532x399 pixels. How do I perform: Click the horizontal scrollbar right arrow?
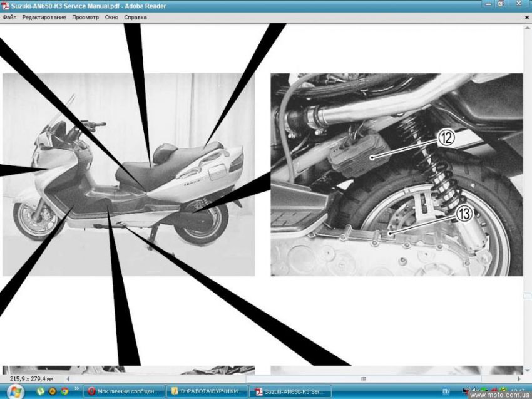pos(519,378)
